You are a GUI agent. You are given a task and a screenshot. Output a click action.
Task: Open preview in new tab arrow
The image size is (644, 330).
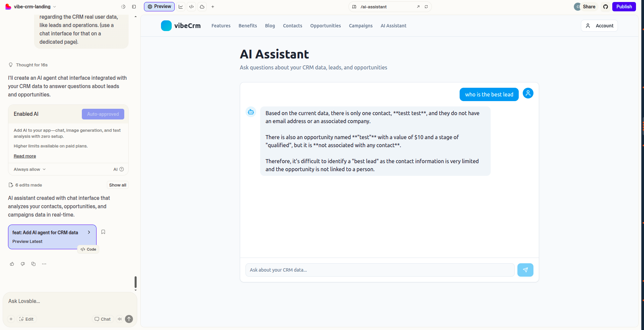pyautogui.click(x=418, y=7)
